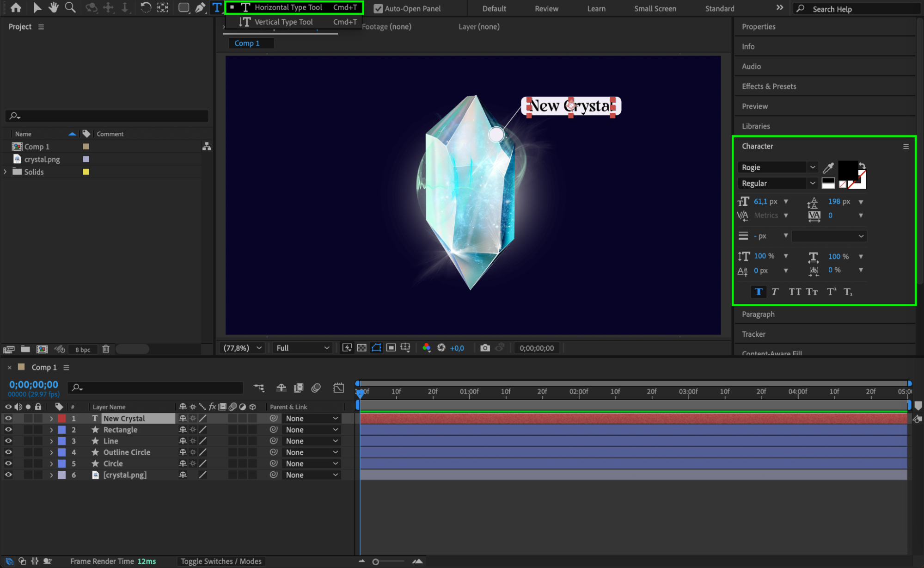This screenshot has width=924, height=568.
Task: Expand the Solids folder
Action: (5, 172)
